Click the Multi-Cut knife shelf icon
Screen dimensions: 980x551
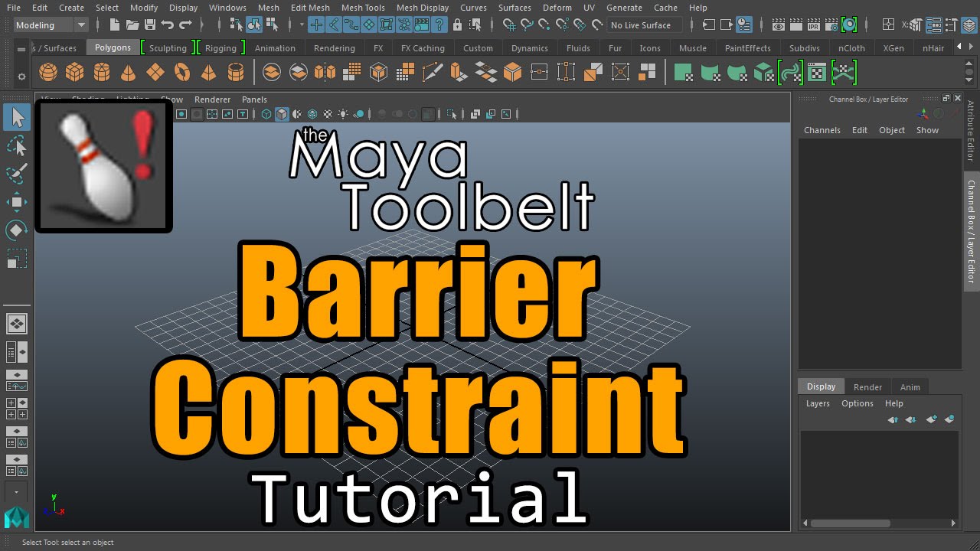coord(432,73)
